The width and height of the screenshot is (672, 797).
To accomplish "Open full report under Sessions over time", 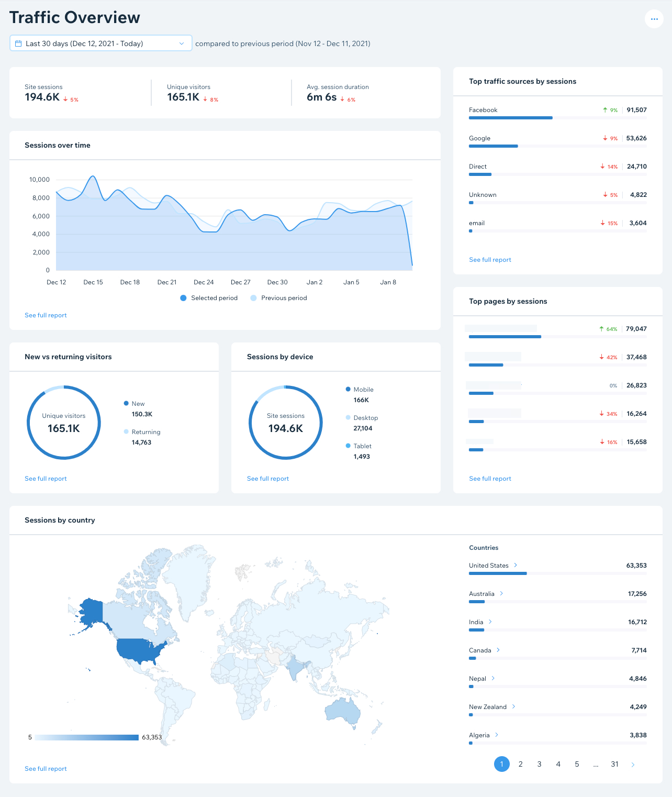I will pos(46,315).
